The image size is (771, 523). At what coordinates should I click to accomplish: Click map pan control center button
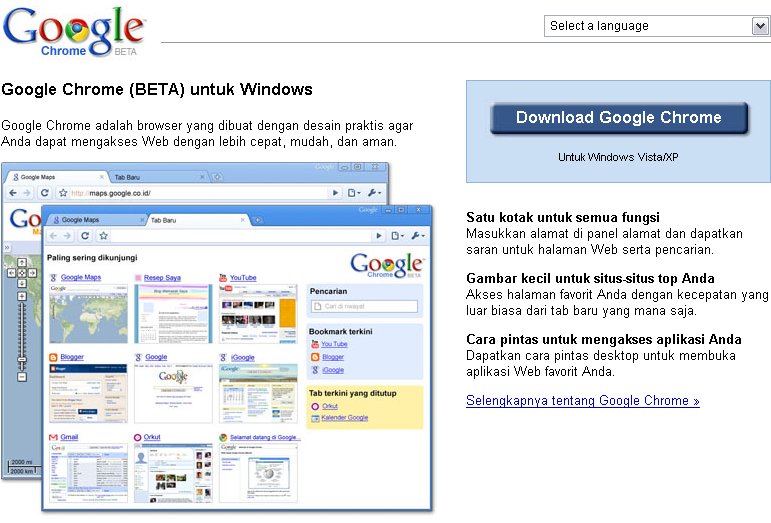pyautogui.click(x=22, y=273)
